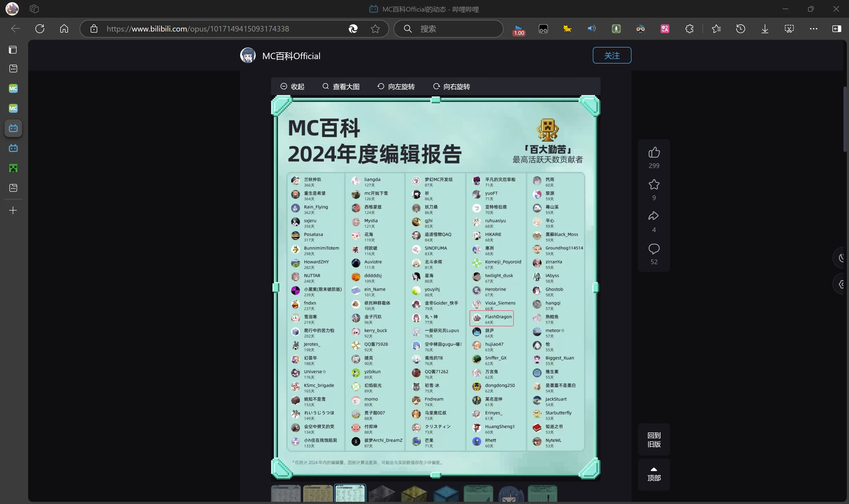Click the thumbs-up like icon
The image size is (849, 504).
[654, 153]
